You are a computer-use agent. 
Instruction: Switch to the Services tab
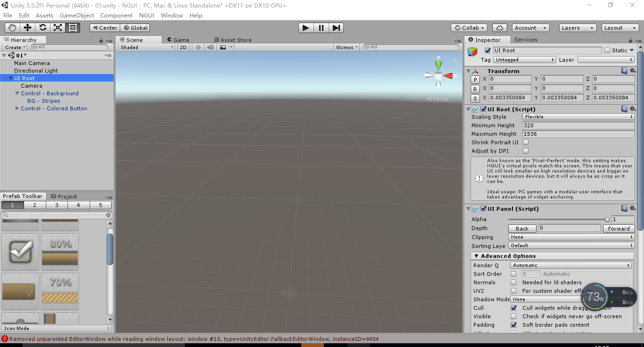point(526,40)
